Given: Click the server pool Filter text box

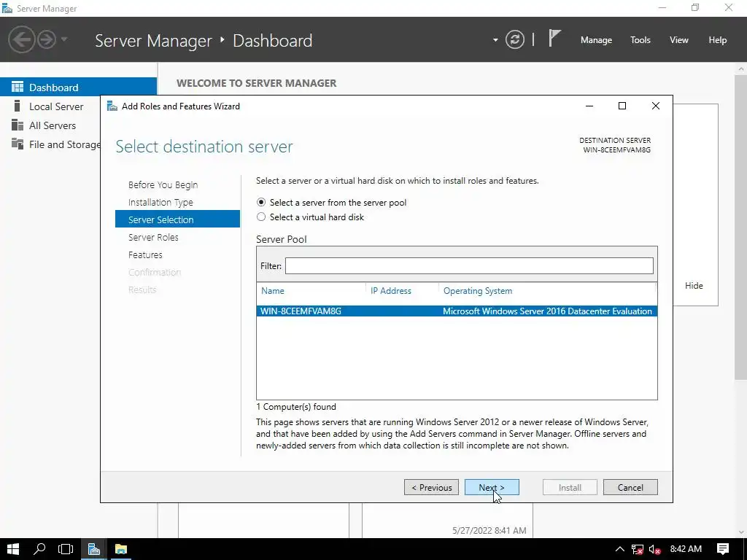Looking at the screenshot, I should [469, 265].
